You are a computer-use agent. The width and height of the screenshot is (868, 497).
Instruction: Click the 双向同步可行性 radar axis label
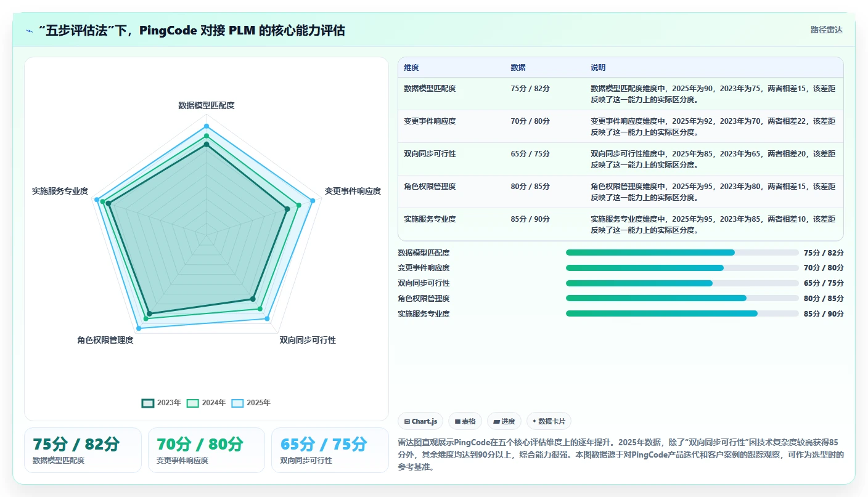pos(308,340)
